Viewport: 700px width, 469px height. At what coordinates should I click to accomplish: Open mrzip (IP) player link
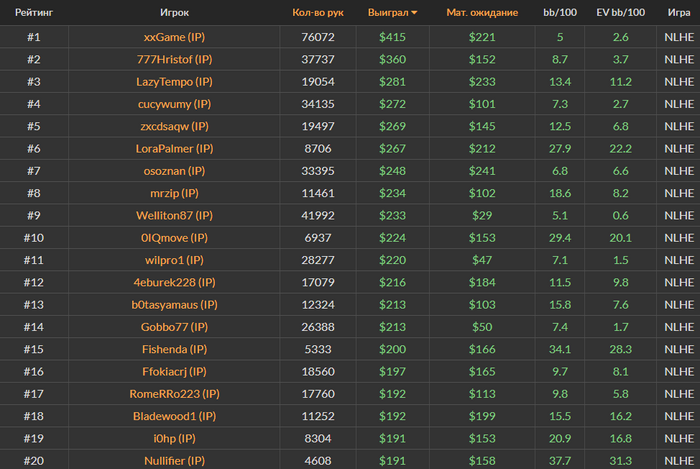pyautogui.click(x=174, y=193)
